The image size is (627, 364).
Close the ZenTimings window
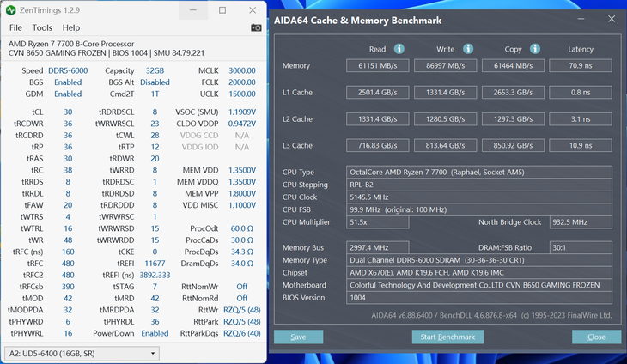[253, 10]
